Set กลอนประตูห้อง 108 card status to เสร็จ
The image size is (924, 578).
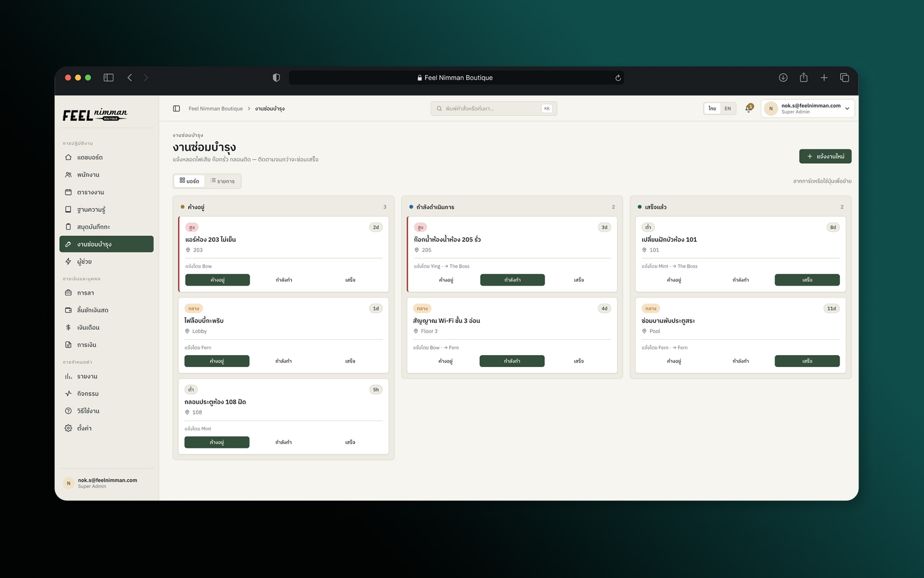350,442
